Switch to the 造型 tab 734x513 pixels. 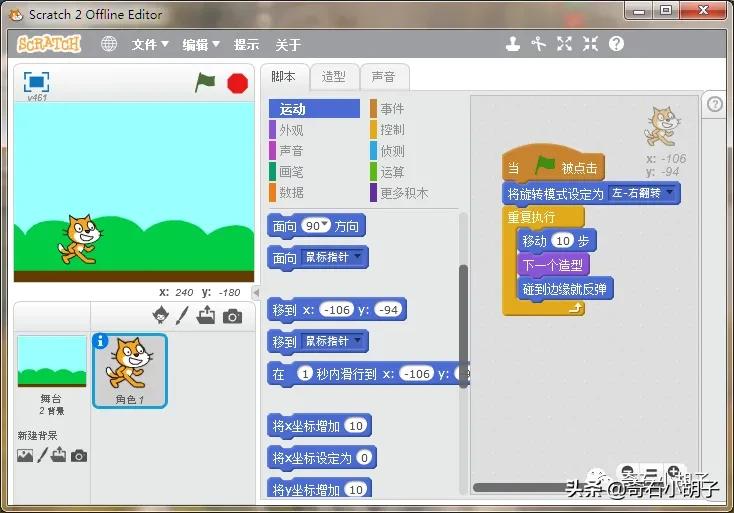pyautogui.click(x=334, y=76)
